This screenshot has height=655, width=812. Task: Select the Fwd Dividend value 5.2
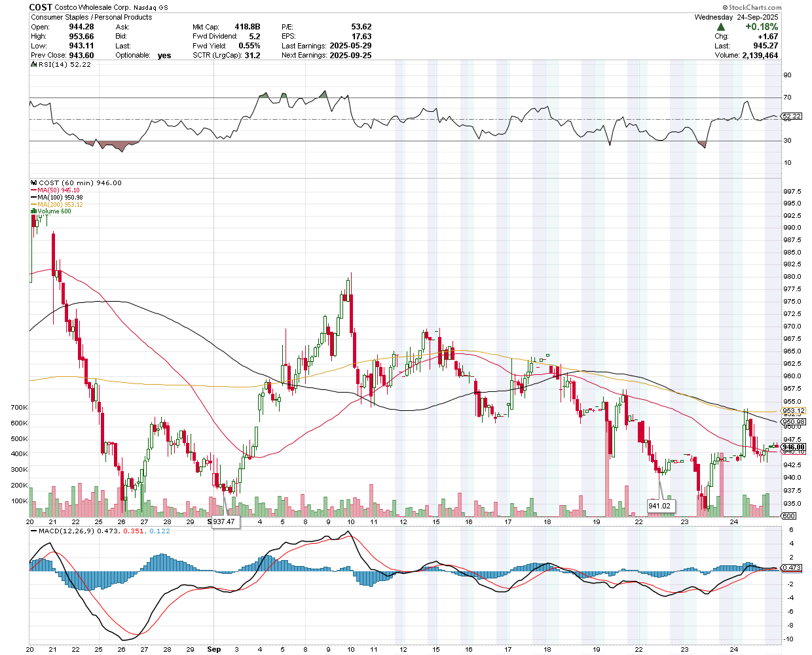254,37
